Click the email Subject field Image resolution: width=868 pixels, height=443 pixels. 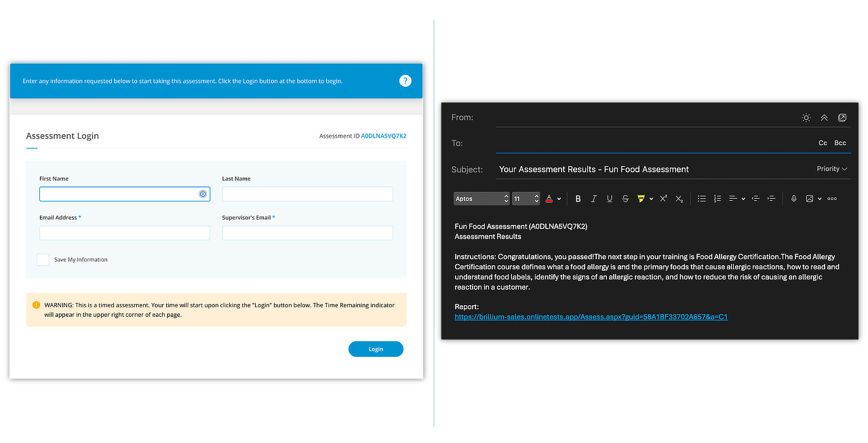tap(654, 169)
